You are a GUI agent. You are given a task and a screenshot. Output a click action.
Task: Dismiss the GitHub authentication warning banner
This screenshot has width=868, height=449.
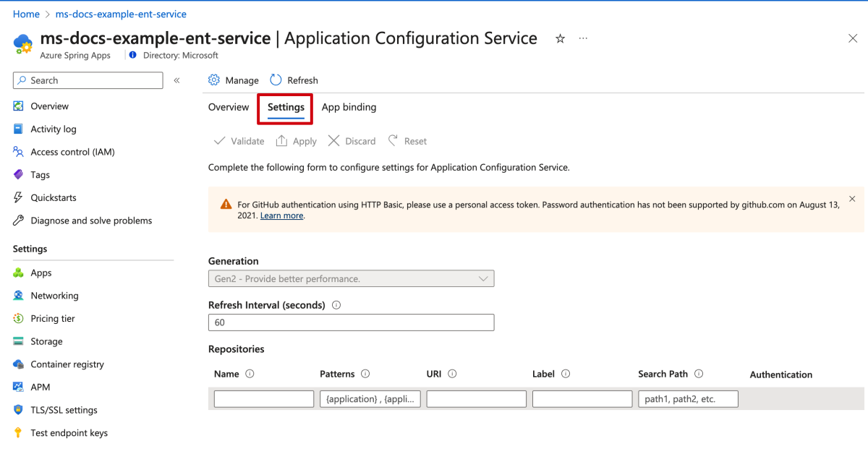click(x=852, y=199)
